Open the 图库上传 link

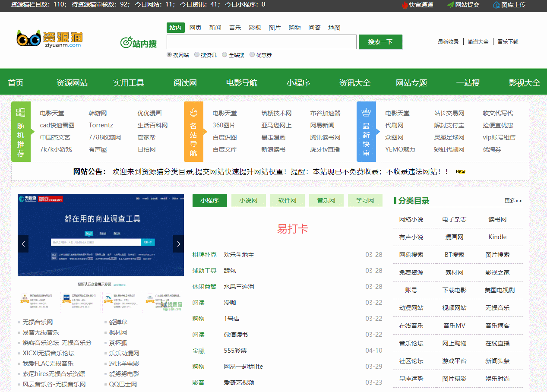tap(514, 5)
